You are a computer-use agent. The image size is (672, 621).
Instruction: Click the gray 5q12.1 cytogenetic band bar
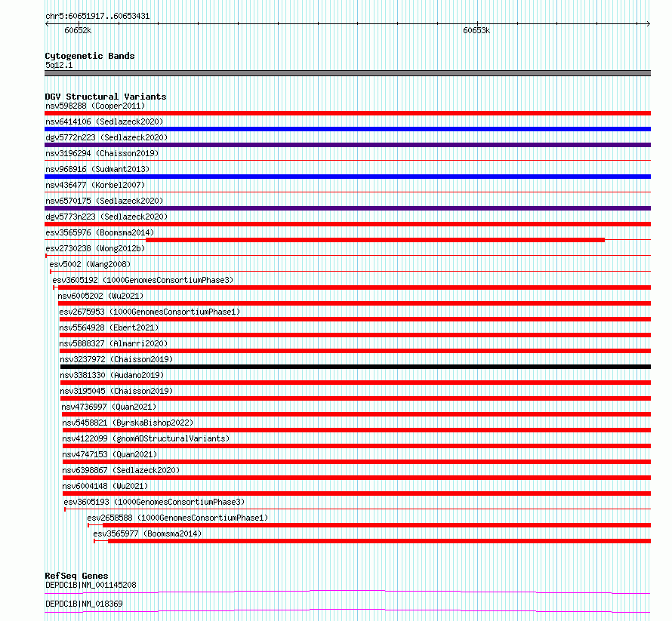[x=347, y=73]
